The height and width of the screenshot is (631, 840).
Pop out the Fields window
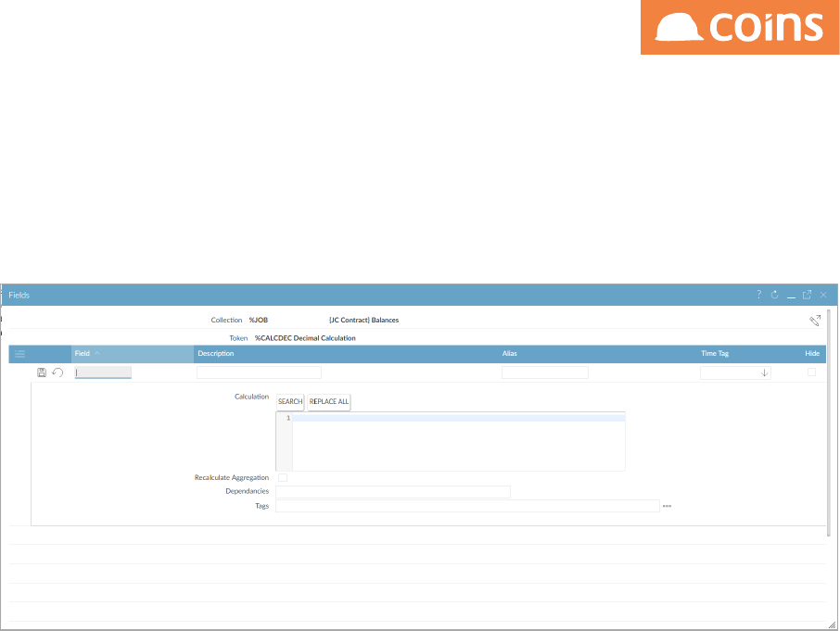coord(807,295)
